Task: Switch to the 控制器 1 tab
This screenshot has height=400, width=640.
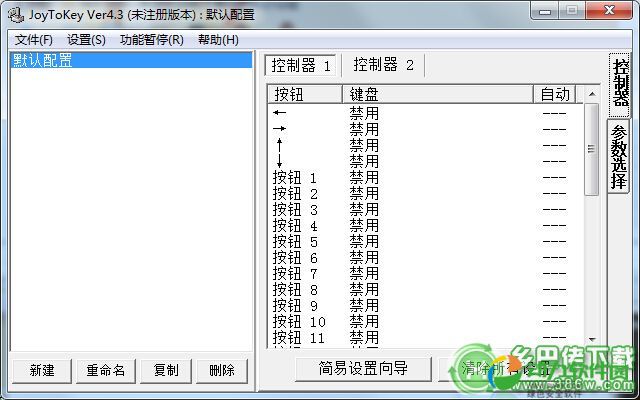Action: point(302,65)
